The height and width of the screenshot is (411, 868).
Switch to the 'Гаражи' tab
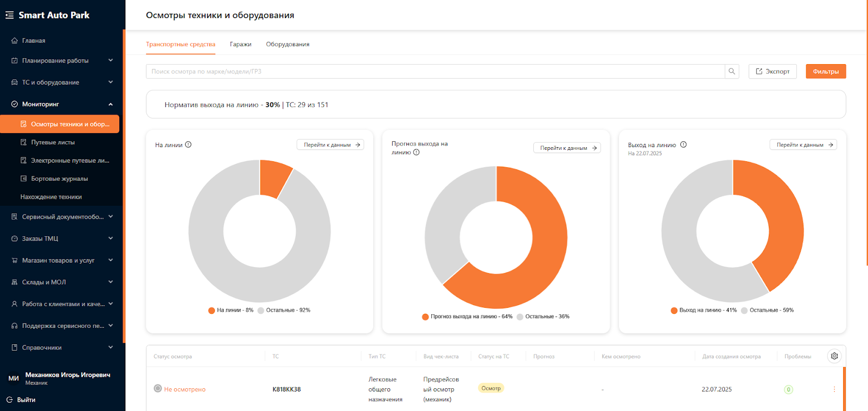pos(240,45)
